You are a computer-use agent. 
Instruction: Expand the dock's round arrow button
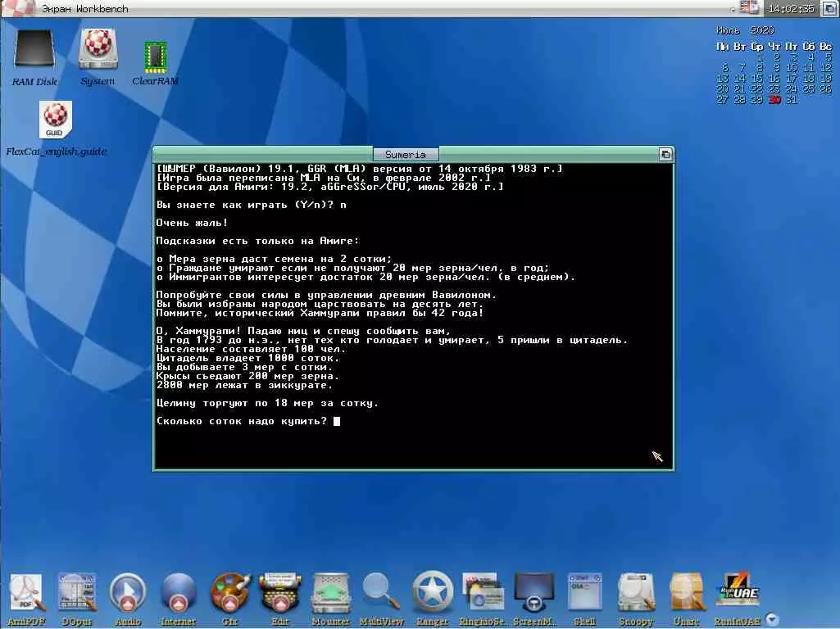click(771, 618)
